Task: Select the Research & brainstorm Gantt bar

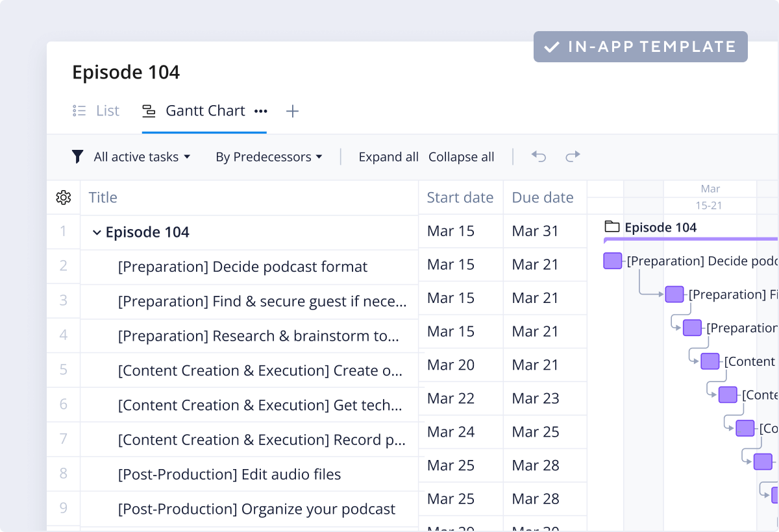Action: (692, 328)
